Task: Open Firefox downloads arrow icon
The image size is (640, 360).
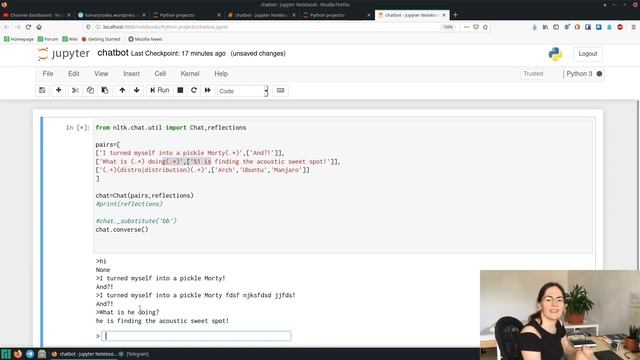Action: tap(534, 27)
